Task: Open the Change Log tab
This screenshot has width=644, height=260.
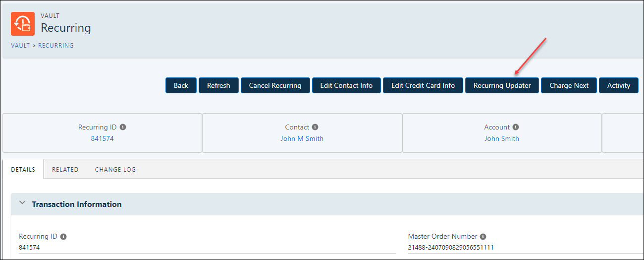Action: [x=115, y=169]
